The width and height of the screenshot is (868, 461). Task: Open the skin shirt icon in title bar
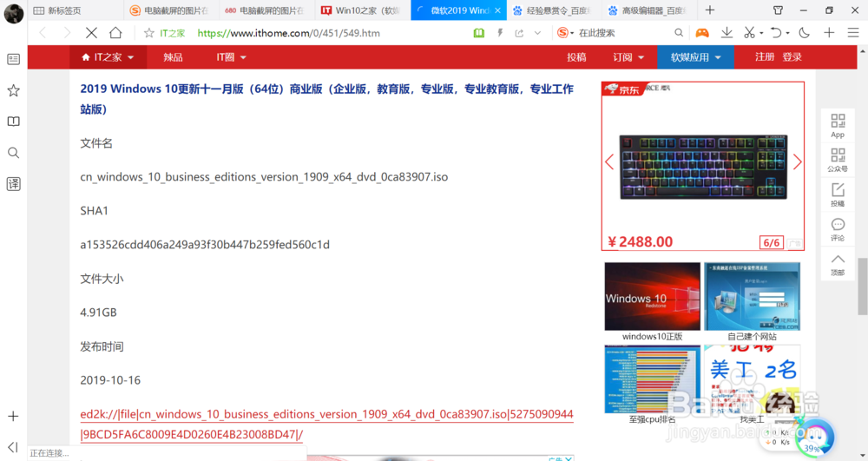point(778,10)
